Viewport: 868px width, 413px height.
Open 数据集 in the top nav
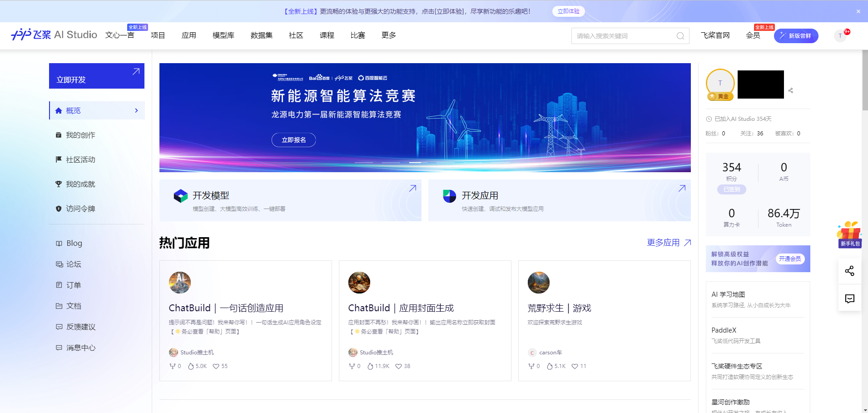point(262,35)
